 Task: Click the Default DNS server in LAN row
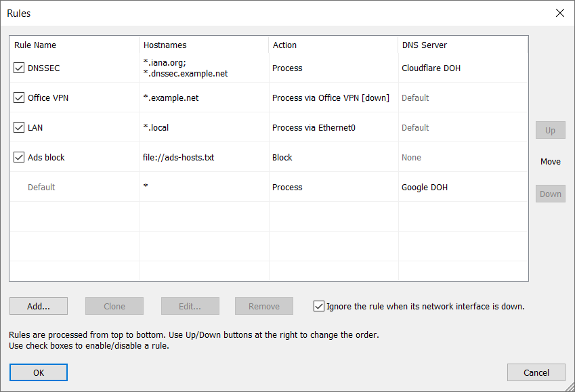[x=415, y=127]
